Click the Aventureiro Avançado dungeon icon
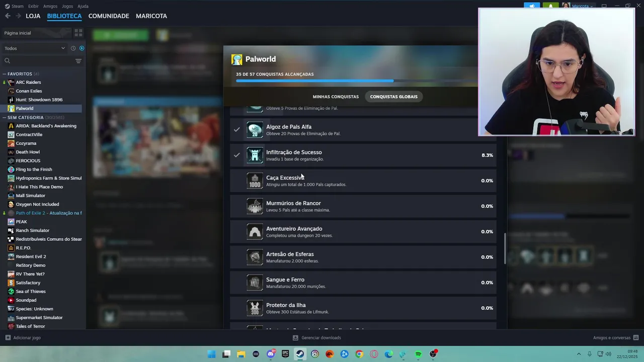The image size is (644, 362). tap(255, 232)
